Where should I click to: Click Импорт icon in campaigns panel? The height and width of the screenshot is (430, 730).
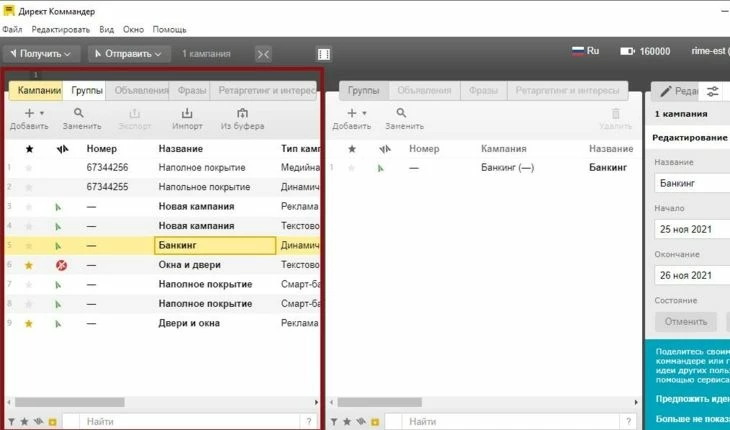pyautogui.click(x=187, y=113)
